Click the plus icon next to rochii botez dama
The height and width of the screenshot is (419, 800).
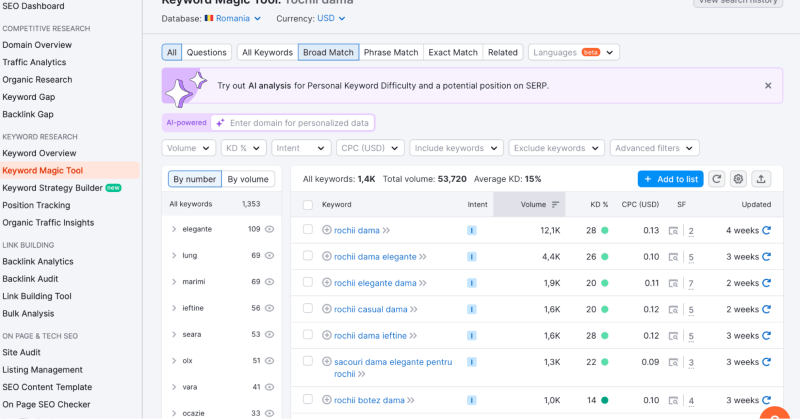click(327, 400)
